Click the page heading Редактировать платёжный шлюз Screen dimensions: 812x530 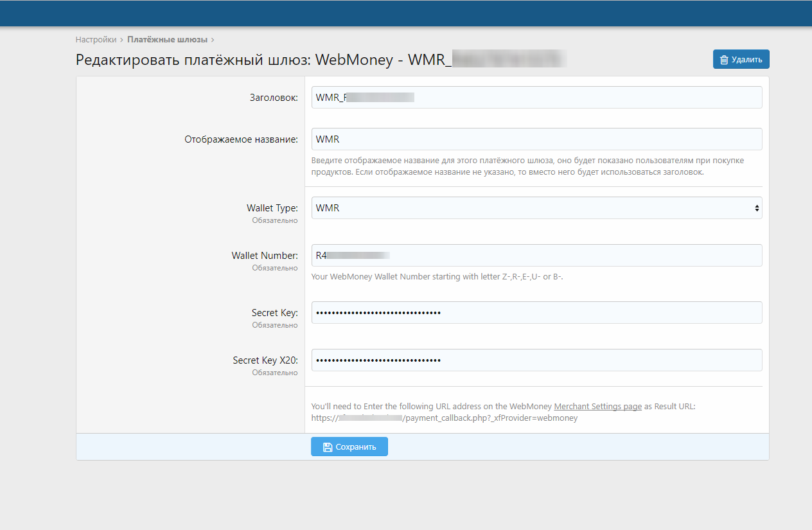point(320,60)
